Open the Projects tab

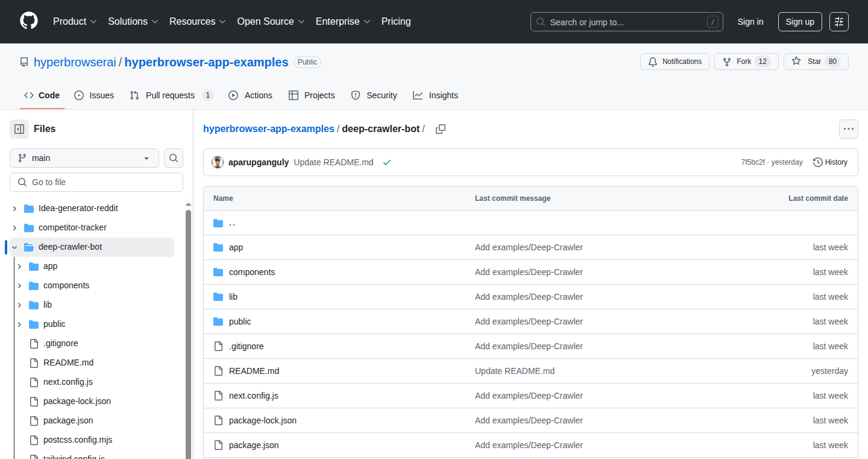click(x=312, y=95)
